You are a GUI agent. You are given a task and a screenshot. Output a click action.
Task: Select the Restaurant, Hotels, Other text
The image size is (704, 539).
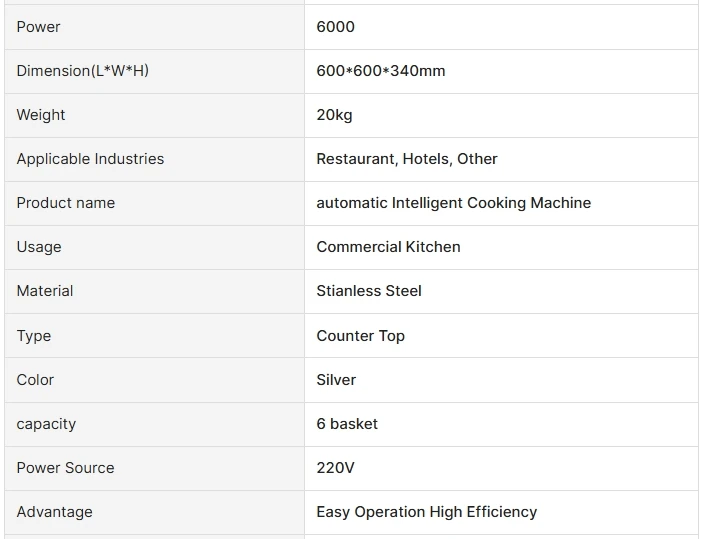406,159
